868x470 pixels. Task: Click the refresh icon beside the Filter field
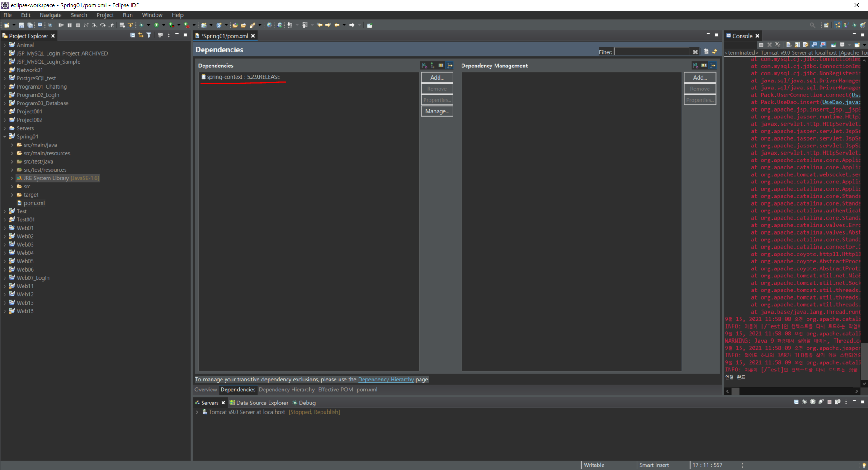pos(715,52)
